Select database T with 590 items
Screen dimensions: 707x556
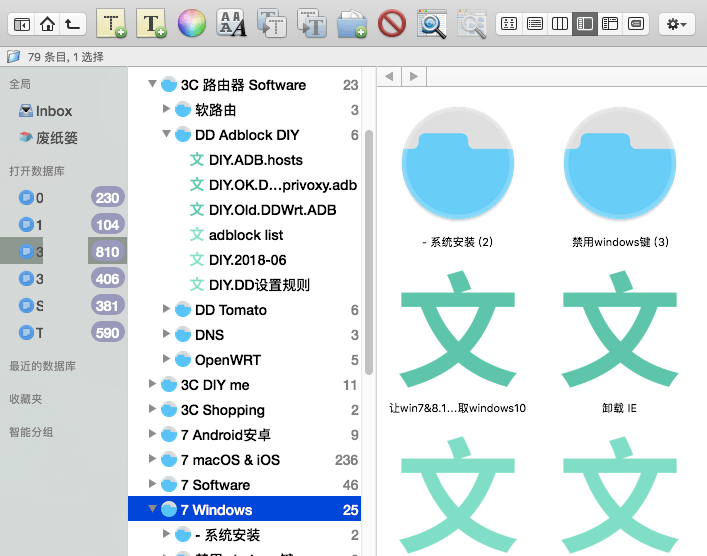click(63, 333)
